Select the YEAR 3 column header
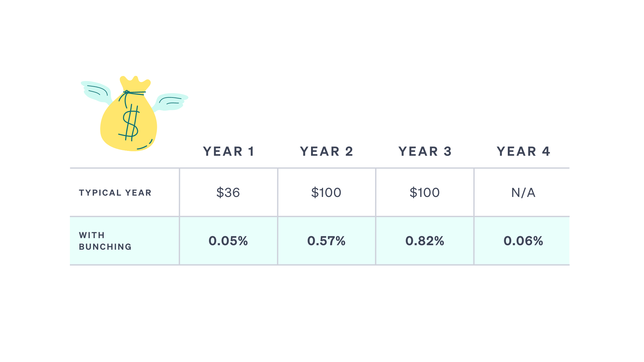644x362 pixels. click(x=425, y=151)
